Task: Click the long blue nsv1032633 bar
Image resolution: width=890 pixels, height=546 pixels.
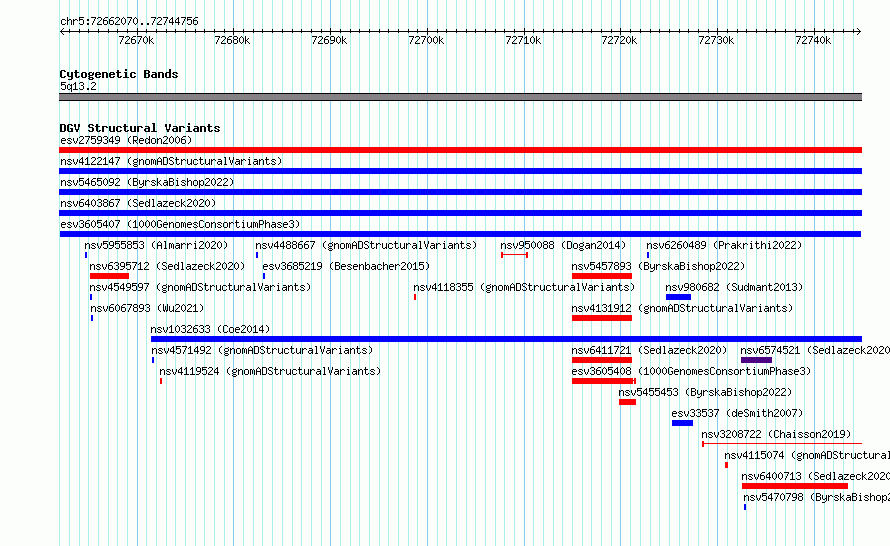Action: 506,339
